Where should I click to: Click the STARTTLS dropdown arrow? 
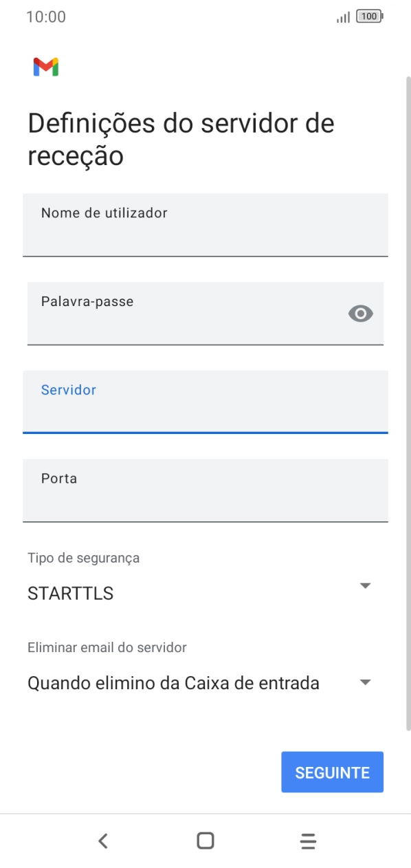coord(364,585)
